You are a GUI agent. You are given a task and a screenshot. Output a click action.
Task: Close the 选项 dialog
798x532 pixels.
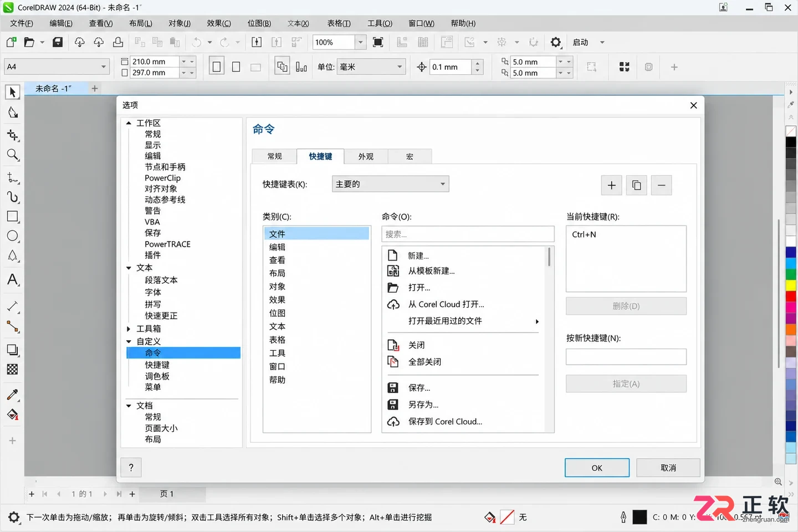coord(693,105)
